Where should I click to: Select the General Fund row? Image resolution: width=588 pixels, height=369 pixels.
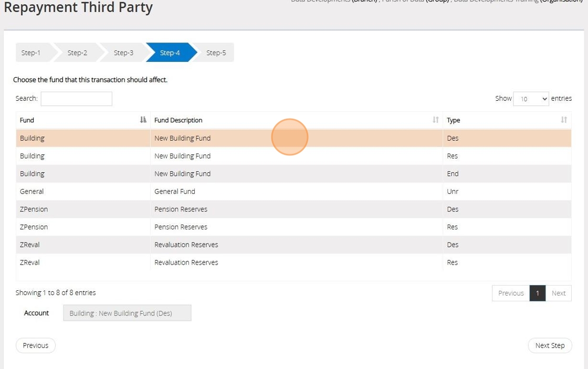(175, 192)
